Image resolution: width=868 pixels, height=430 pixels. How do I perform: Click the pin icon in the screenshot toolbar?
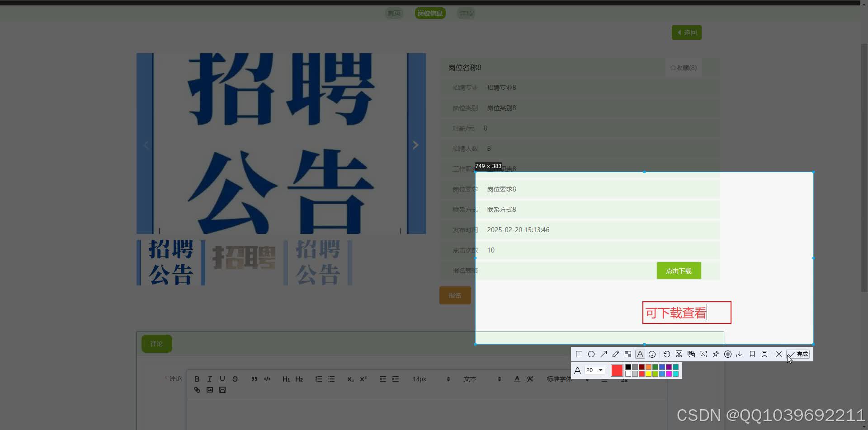(715, 354)
